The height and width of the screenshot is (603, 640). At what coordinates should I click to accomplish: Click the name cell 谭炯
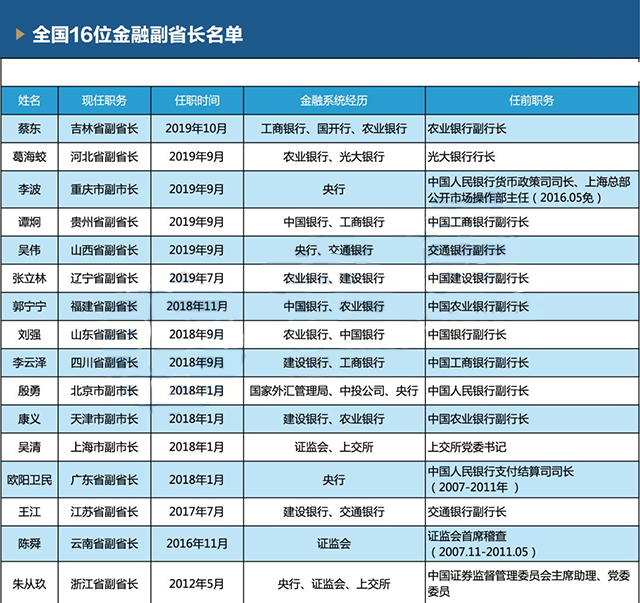[x=29, y=222]
